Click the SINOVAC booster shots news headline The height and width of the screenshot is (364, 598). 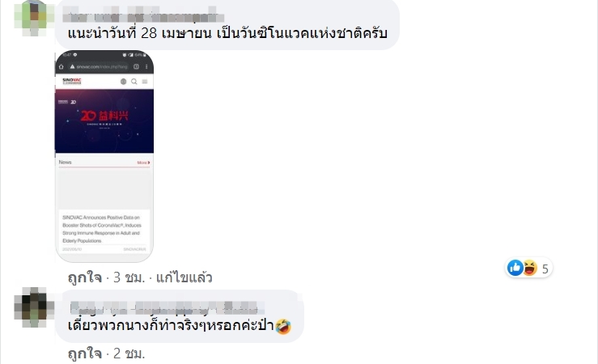click(x=102, y=229)
